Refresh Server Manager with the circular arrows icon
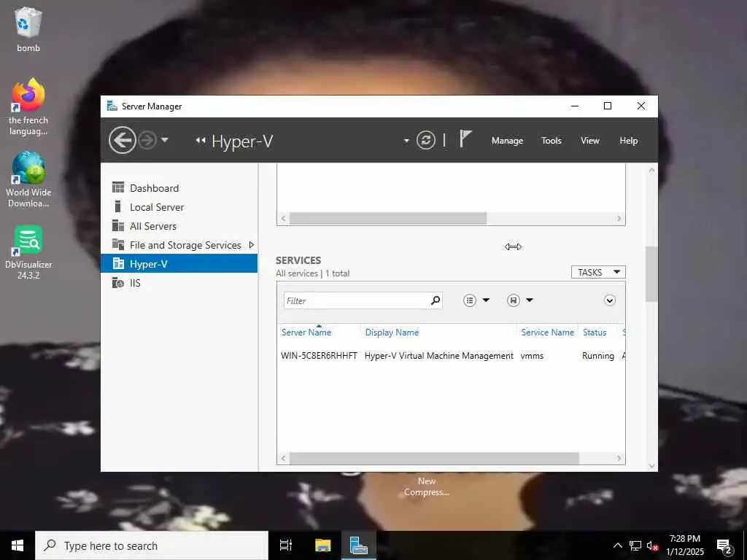 [x=426, y=141]
